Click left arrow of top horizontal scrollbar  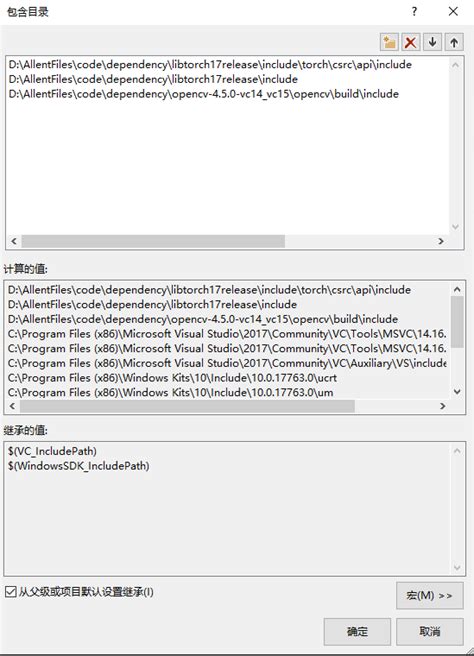pyautogui.click(x=14, y=241)
